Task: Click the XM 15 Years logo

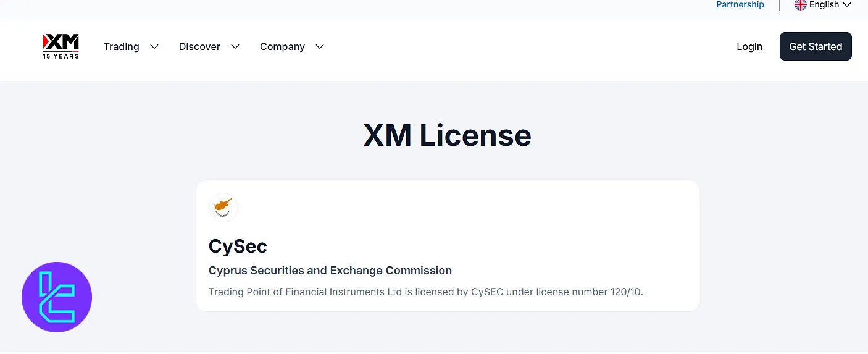Action: coord(61,46)
